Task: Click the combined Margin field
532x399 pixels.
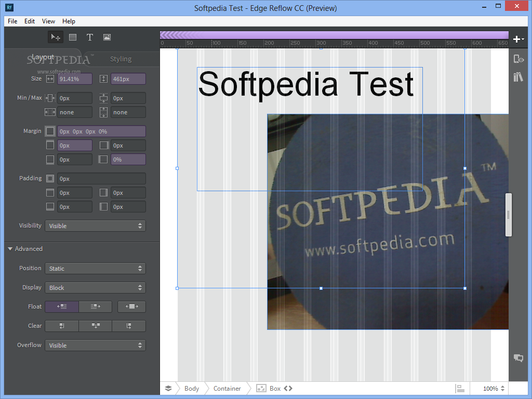Action: tap(101, 131)
